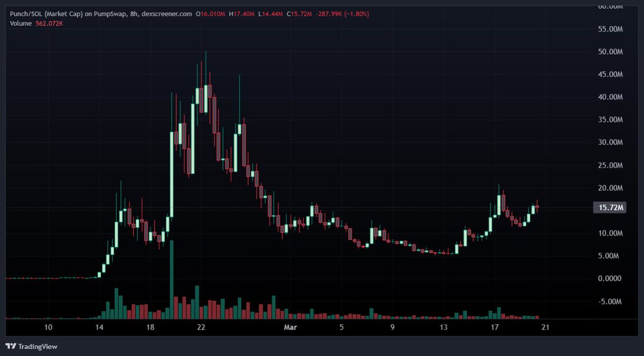Select date 22 on the time axis

pos(201,328)
